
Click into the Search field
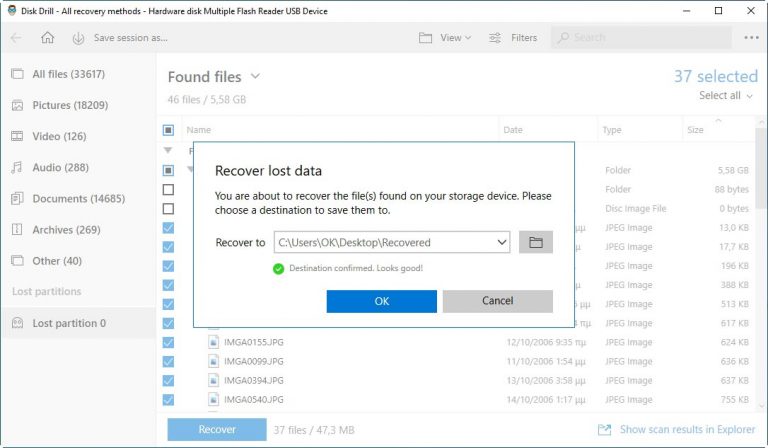coord(642,38)
